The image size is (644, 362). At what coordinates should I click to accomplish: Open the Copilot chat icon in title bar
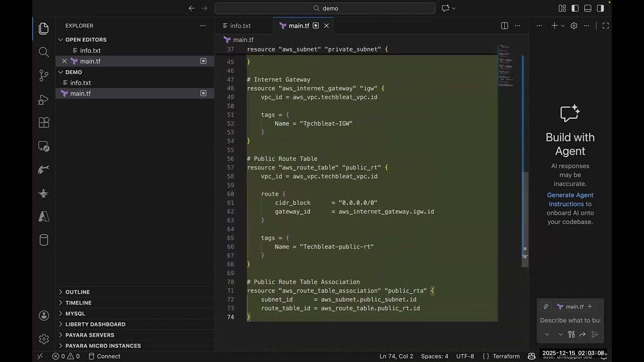[x=445, y=8]
